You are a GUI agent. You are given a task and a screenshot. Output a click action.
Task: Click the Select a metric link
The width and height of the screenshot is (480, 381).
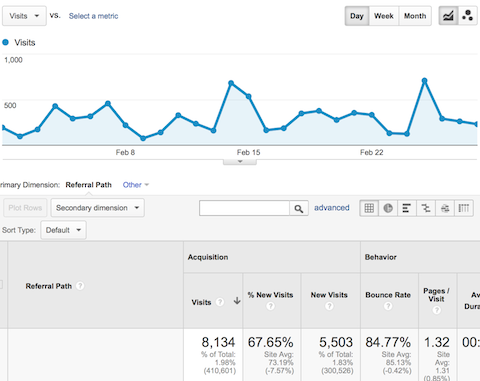(x=93, y=16)
